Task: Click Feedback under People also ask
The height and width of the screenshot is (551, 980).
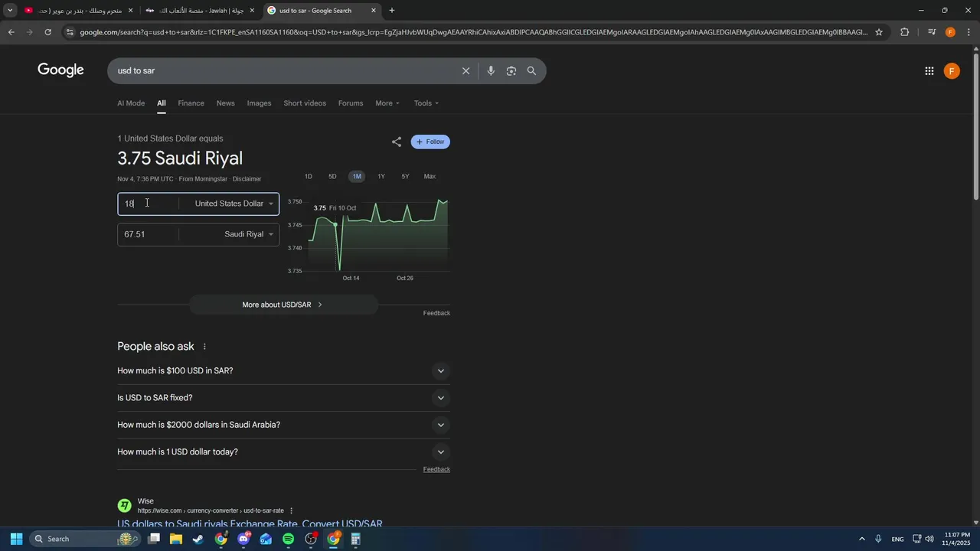Action: (x=436, y=469)
